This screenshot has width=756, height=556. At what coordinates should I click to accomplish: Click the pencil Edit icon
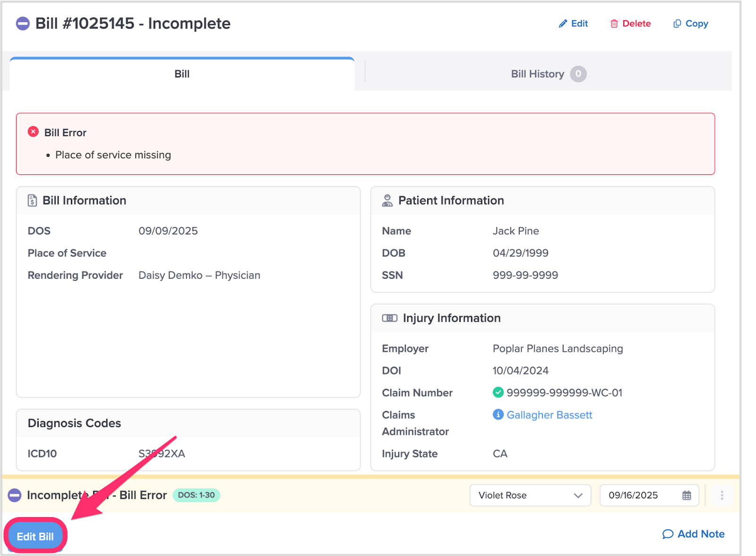[x=562, y=24]
